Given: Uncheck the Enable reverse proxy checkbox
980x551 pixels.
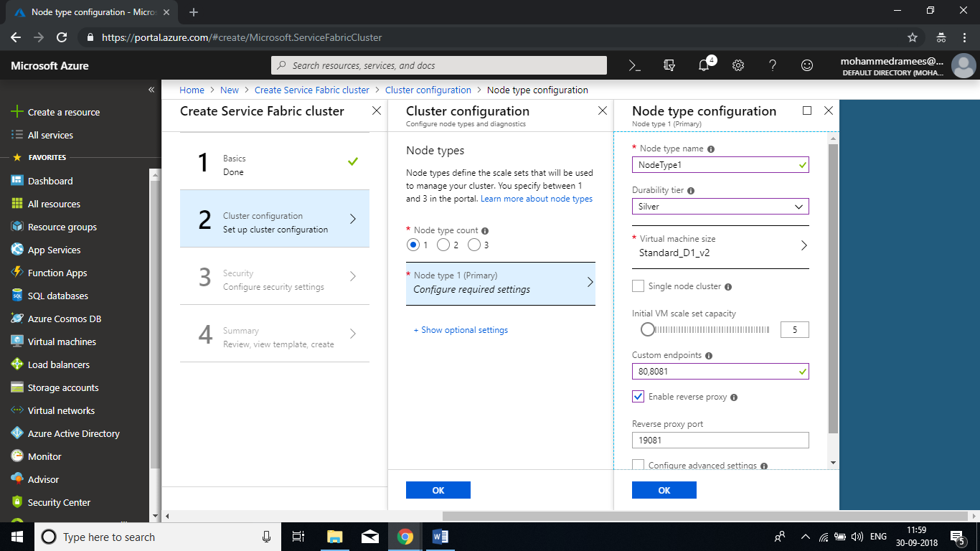Looking at the screenshot, I should [638, 397].
